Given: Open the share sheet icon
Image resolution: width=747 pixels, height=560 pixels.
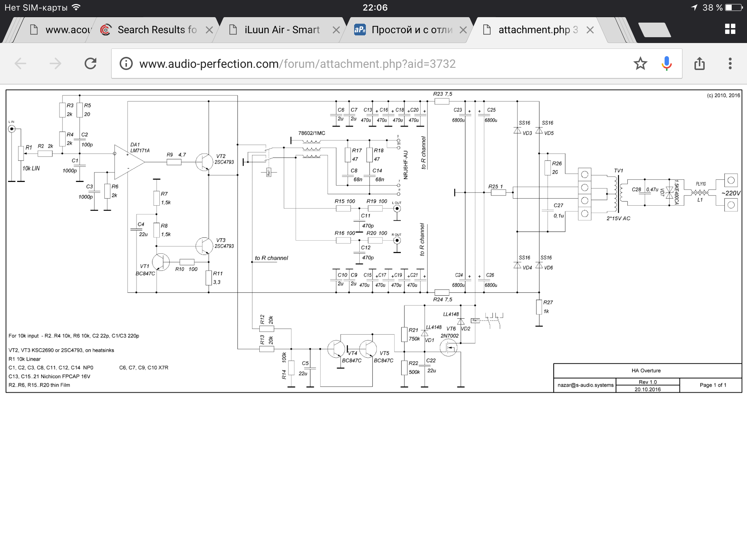Looking at the screenshot, I should click(699, 64).
